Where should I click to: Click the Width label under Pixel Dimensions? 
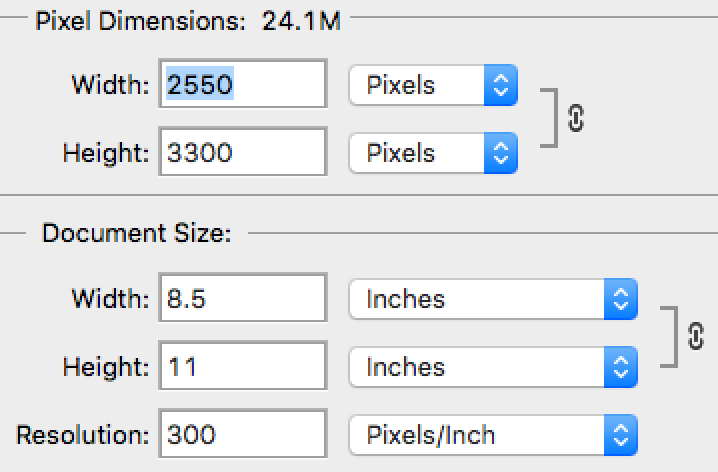pos(110,86)
